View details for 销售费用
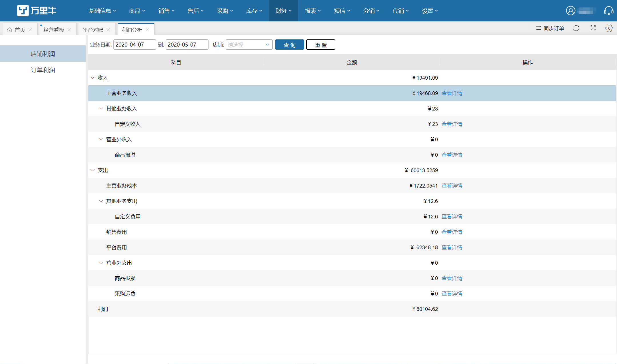Screen dimensions: 617x364 tap(452, 232)
